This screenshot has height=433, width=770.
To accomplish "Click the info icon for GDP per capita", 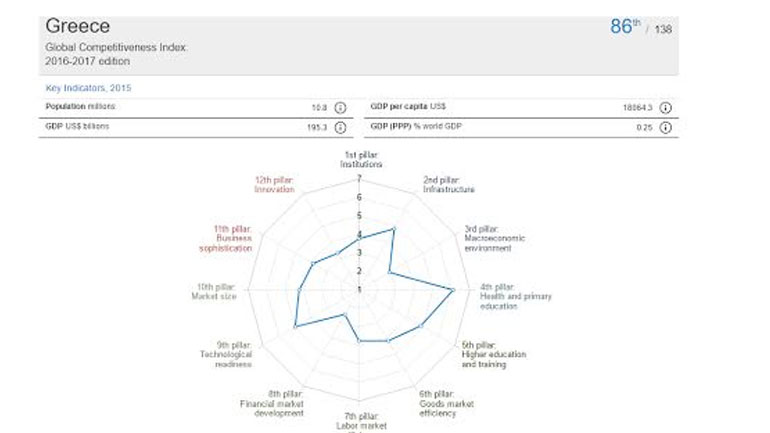I will (x=665, y=108).
